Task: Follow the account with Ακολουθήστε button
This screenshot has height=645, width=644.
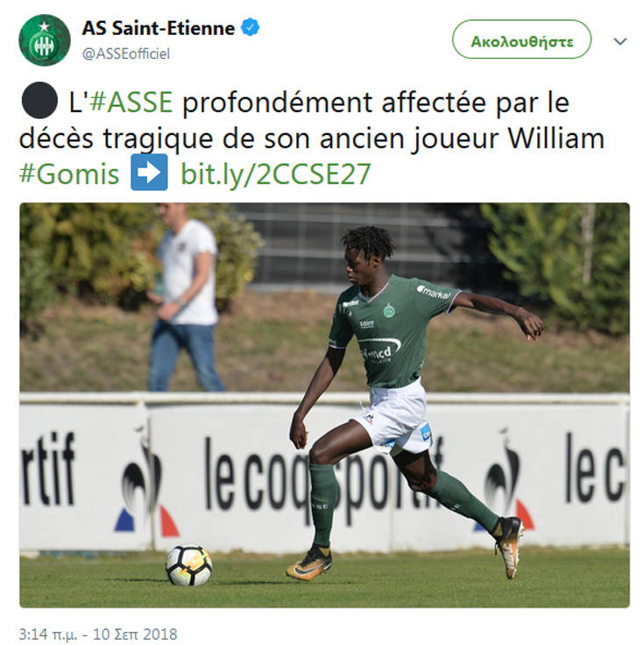Action: 521,39
